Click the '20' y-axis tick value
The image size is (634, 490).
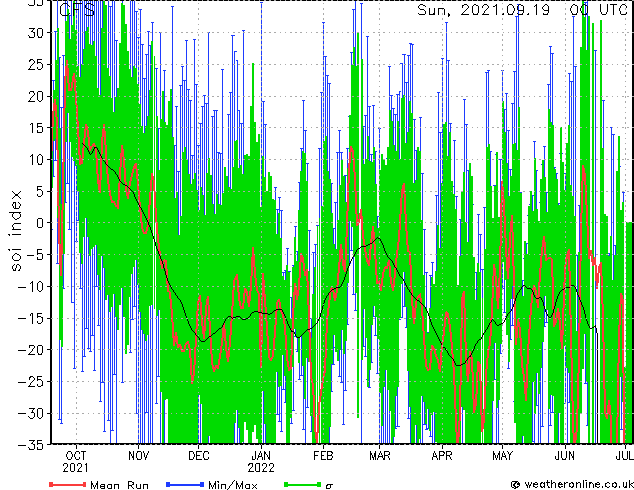click(x=36, y=96)
